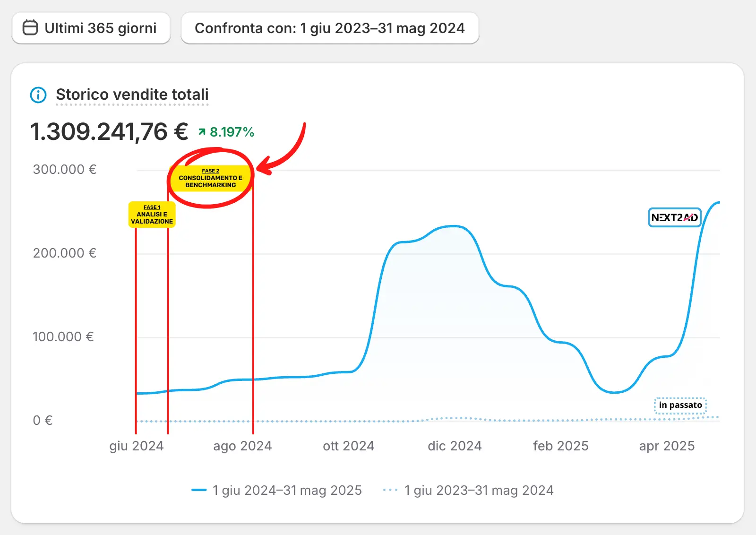Click the blue info icon beside title
This screenshot has width=756, height=535.
[x=38, y=95]
